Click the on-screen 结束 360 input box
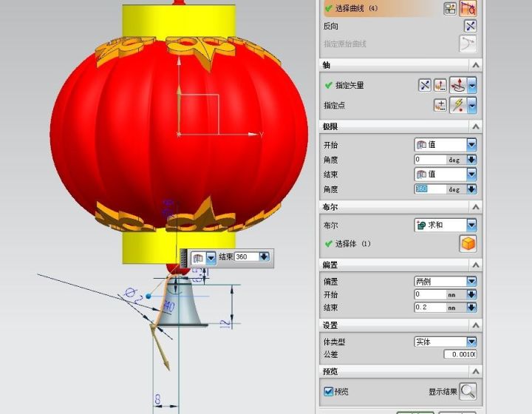 click(247, 257)
